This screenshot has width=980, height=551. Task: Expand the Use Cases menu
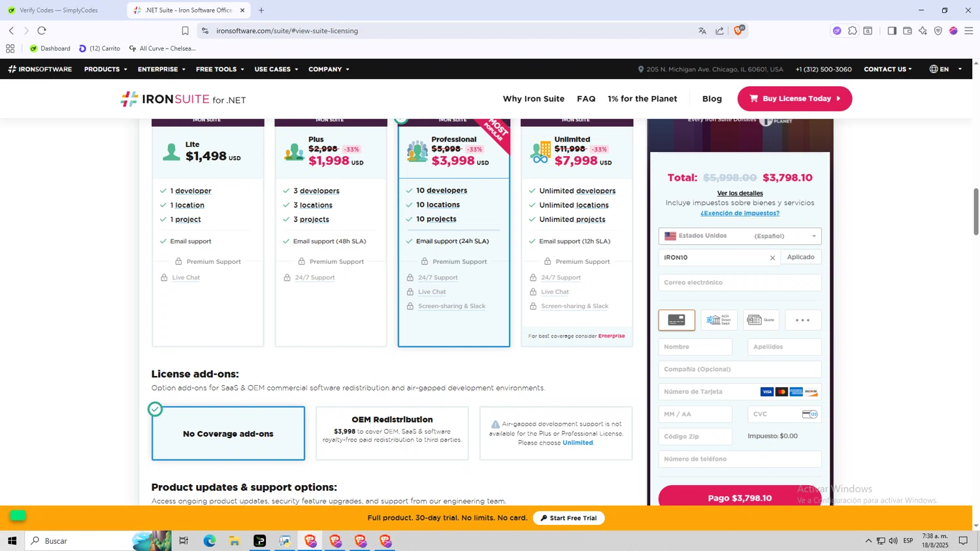point(276,69)
